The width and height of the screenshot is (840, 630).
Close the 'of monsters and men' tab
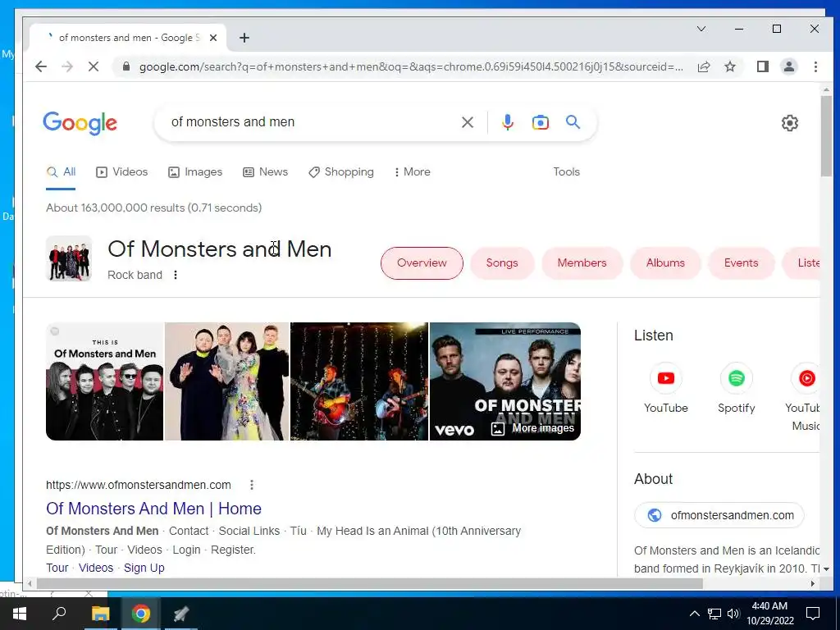click(x=213, y=38)
